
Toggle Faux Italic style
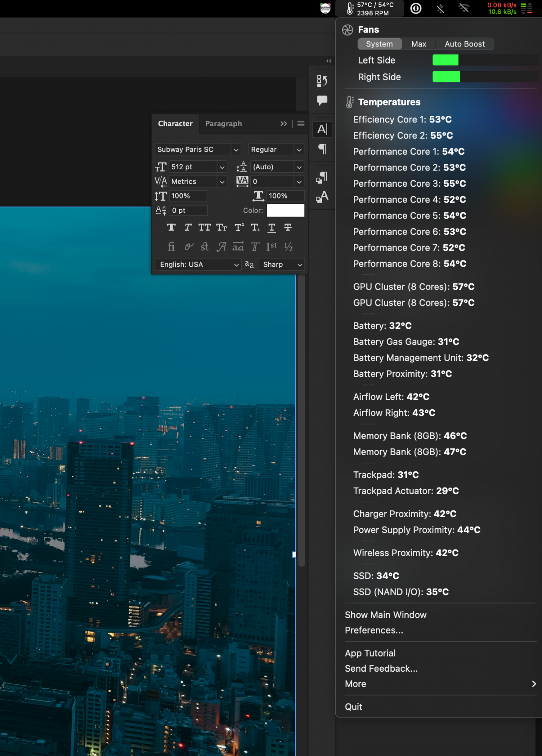[188, 227]
